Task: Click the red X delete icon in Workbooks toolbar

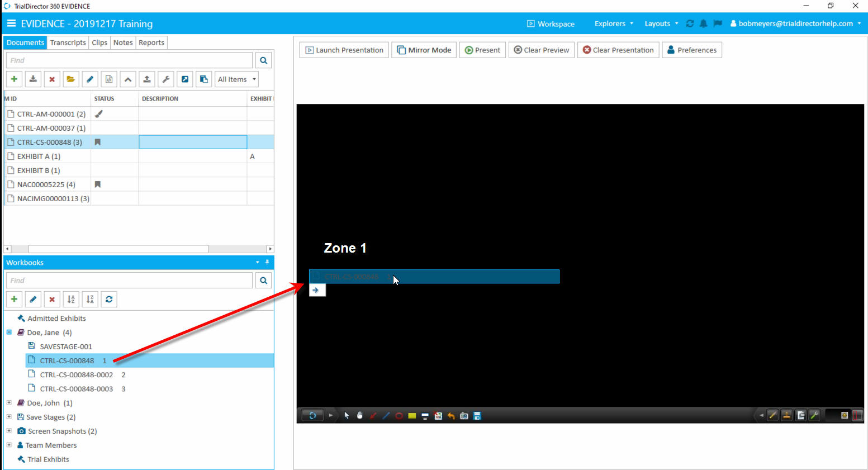Action: pos(52,300)
